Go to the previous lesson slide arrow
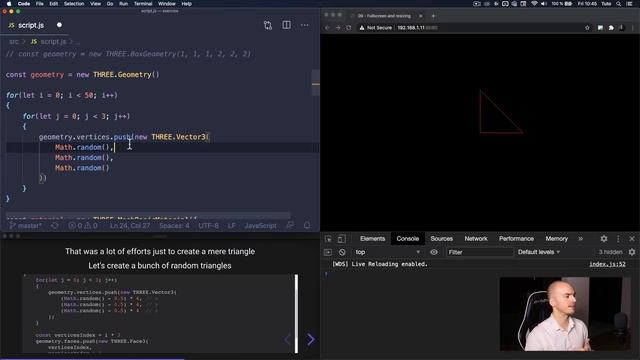 pos(288,339)
